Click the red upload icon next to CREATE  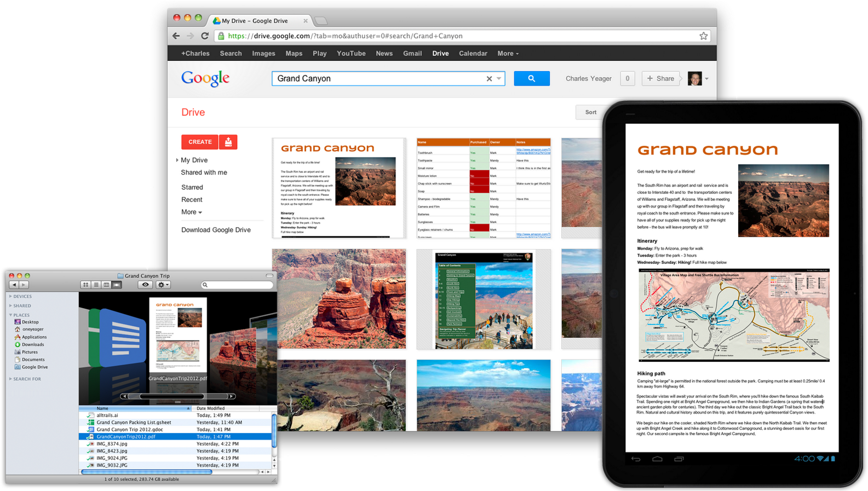point(228,142)
